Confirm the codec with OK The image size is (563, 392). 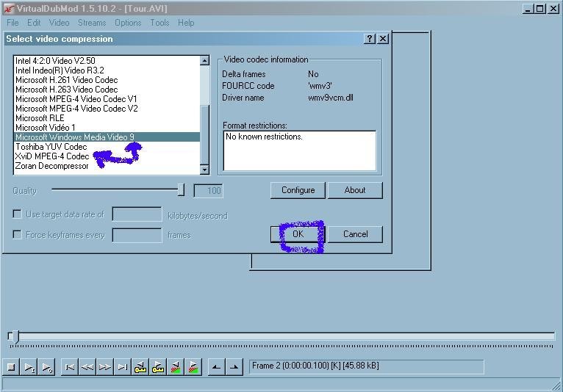[x=298, y=234]
